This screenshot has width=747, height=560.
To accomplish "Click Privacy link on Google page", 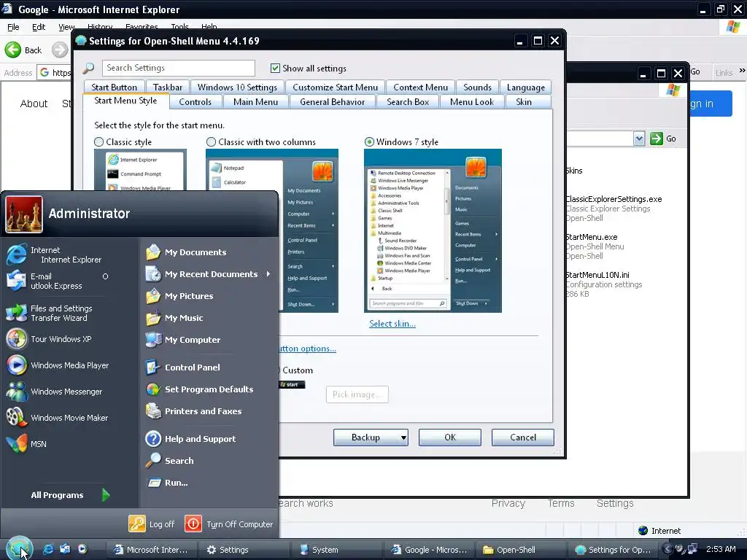I will click(x=508, y=503).
